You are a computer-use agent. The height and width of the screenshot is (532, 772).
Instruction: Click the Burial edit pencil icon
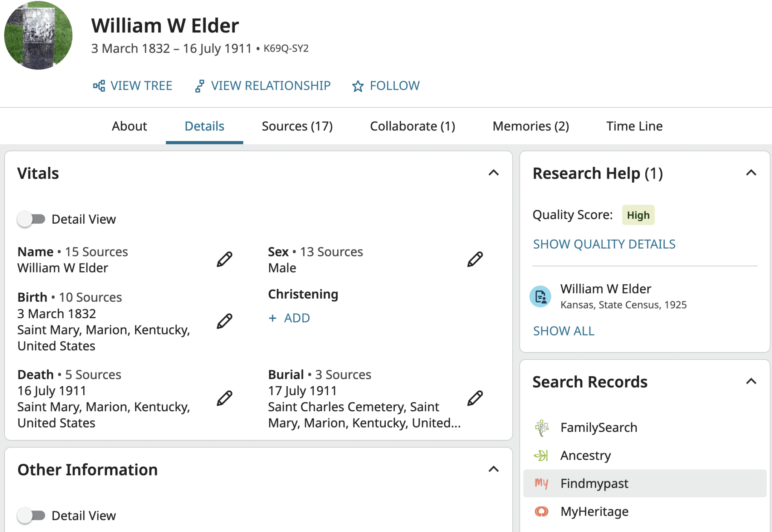pyautogui.click(x=475, y=398)
